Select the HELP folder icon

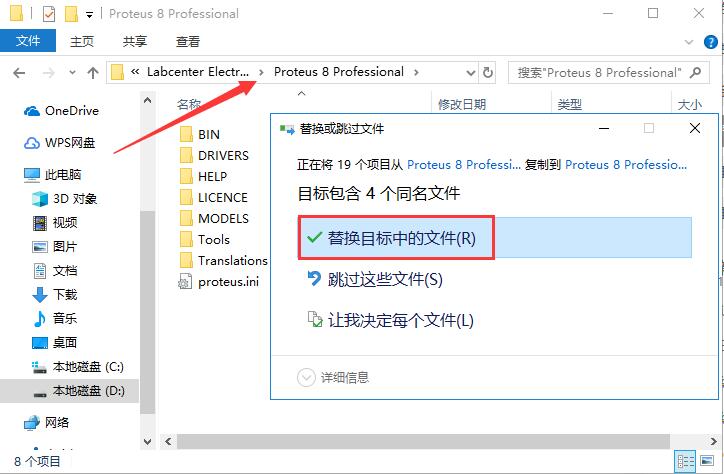pos(186,176)
